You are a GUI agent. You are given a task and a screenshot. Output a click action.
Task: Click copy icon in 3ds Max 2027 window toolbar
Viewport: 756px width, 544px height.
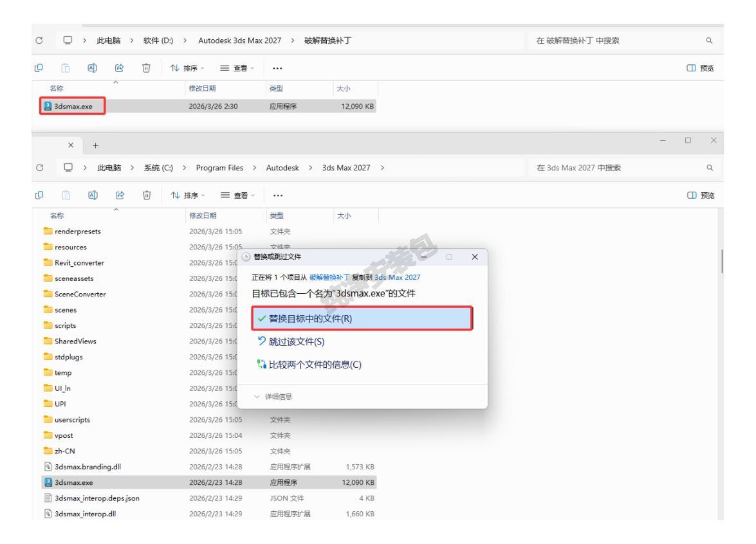coord(39,195)
